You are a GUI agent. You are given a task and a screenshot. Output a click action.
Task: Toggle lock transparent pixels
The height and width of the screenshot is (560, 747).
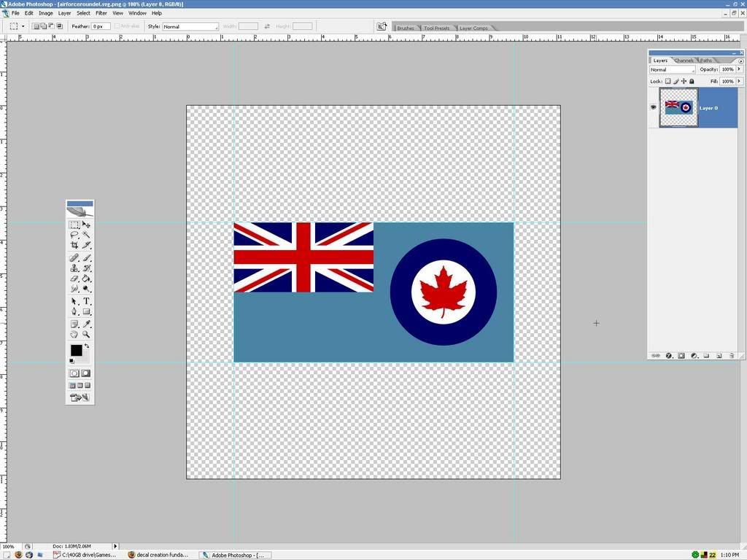coord(668,82)
